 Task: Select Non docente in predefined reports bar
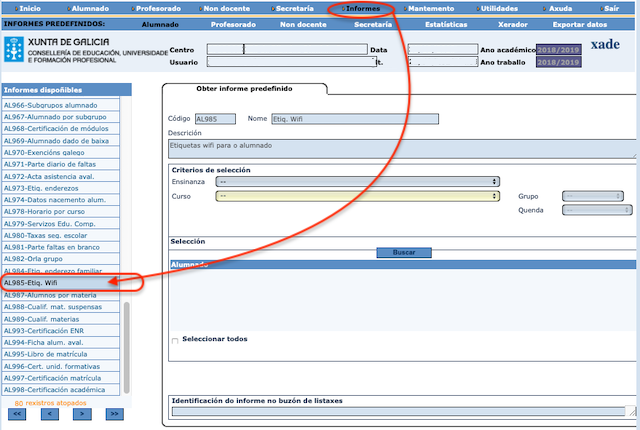pos(303,24)
